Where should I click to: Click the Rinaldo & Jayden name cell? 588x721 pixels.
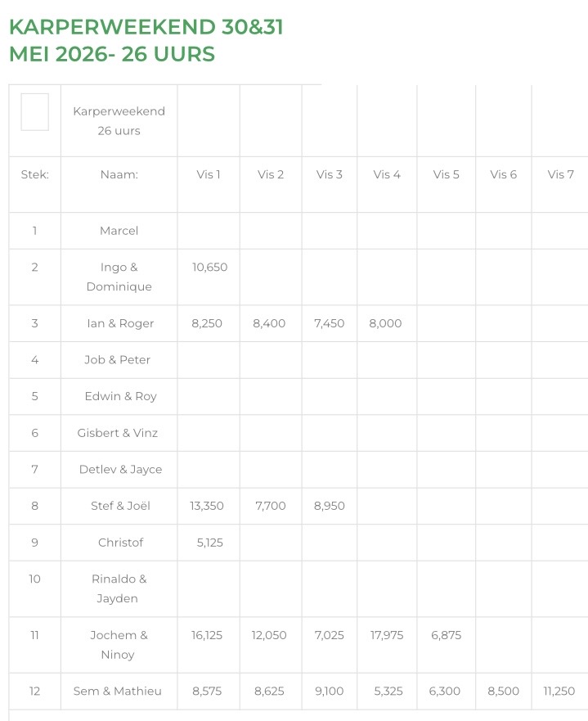coord(119,589)
